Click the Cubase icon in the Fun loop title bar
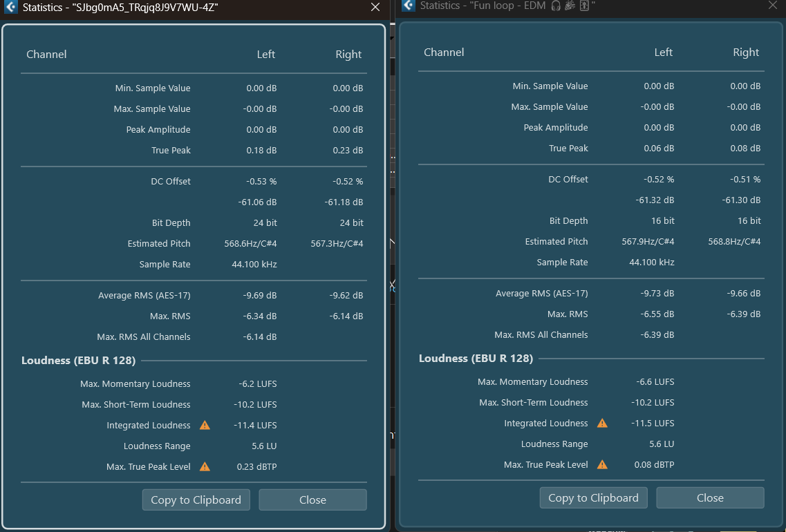 pos(409,6)
